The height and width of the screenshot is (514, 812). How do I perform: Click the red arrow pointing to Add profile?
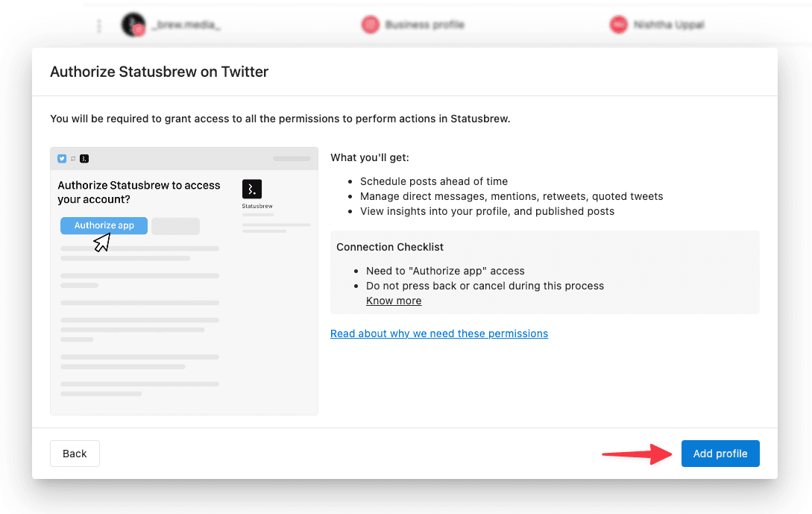[637, 454]
